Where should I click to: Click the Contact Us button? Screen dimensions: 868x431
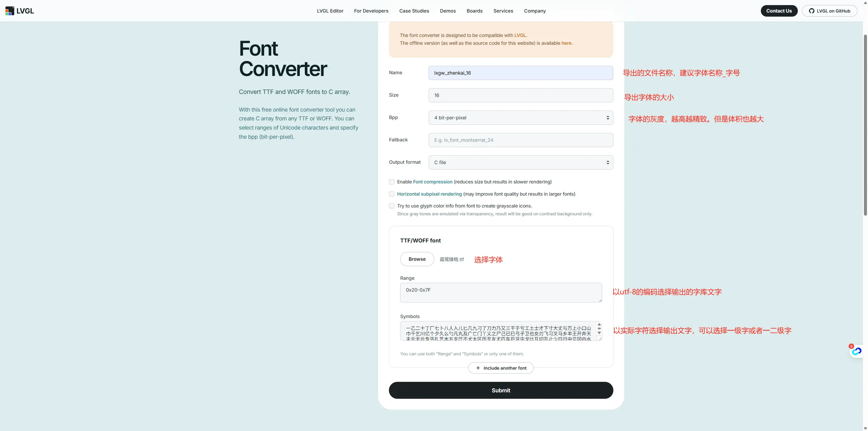(779, 11)
